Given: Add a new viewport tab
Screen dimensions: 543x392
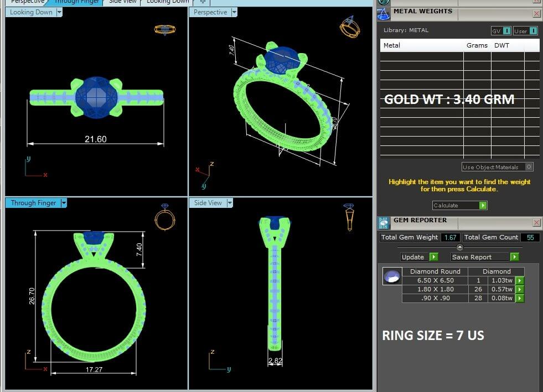Looking at the screenshot, I should (x=203, y=2).
